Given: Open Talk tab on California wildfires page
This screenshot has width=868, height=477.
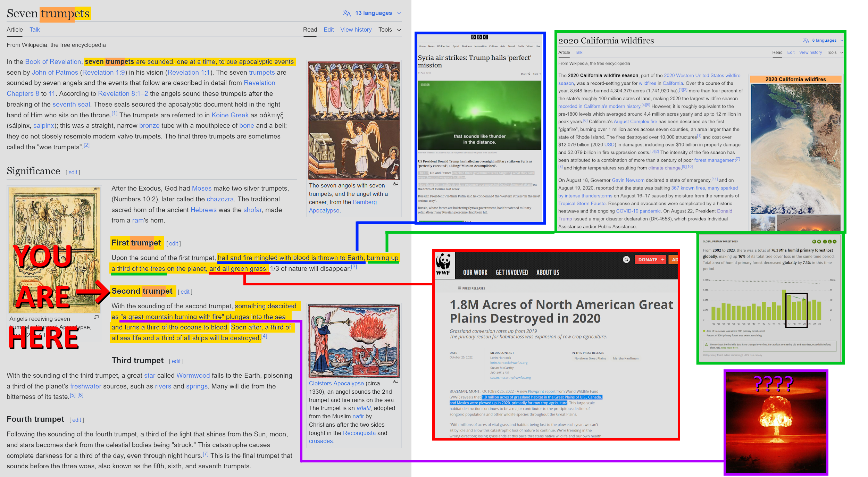Looking at the screenshot, I should pos(578,52).
